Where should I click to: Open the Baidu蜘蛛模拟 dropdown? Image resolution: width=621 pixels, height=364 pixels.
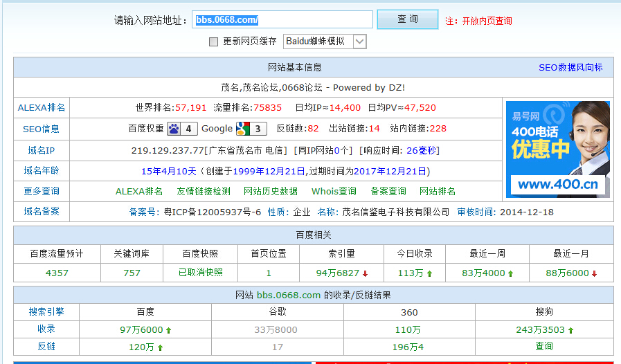[359, 42]
